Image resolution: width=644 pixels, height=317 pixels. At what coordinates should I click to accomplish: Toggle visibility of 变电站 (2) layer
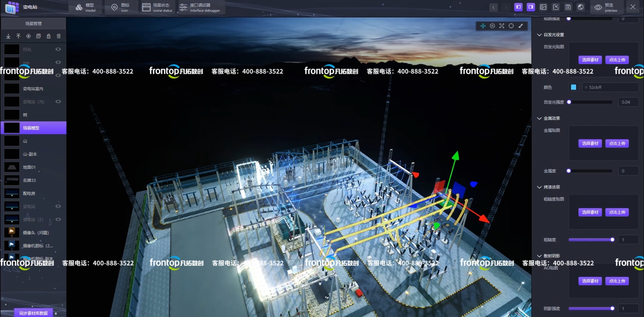(x=58, y=220)
